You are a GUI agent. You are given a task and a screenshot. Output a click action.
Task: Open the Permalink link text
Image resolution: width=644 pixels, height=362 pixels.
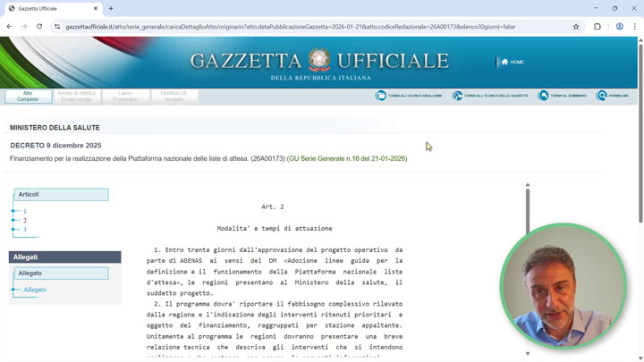point(619,96)
